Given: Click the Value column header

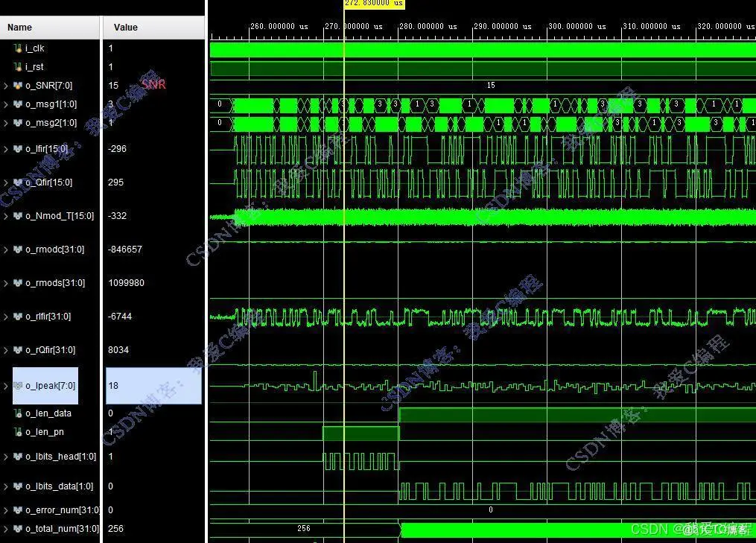Looking at the screenshot, I should [x=125, y=27].
